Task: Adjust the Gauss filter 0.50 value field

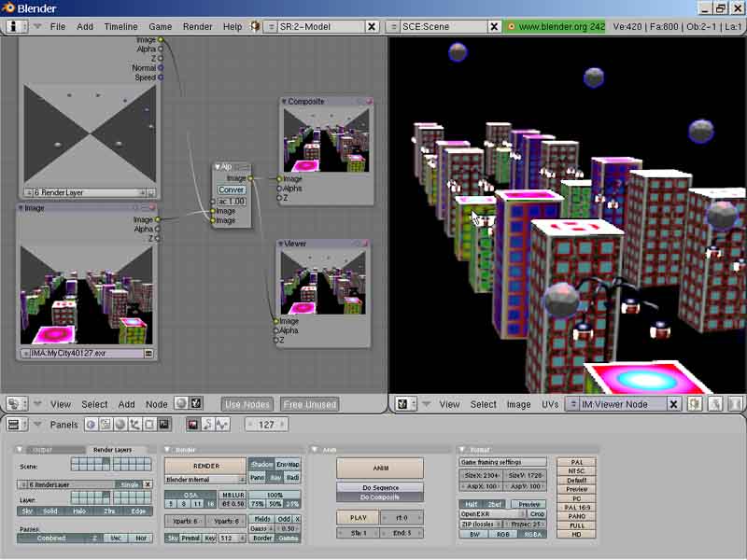Action: 288,528
